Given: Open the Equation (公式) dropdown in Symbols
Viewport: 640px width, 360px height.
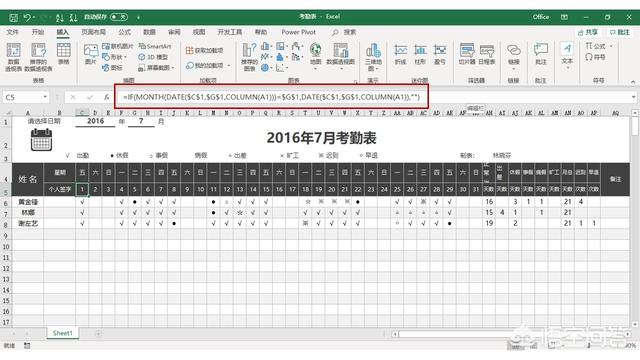Looking at the screenshot, I should click(599, 46).
